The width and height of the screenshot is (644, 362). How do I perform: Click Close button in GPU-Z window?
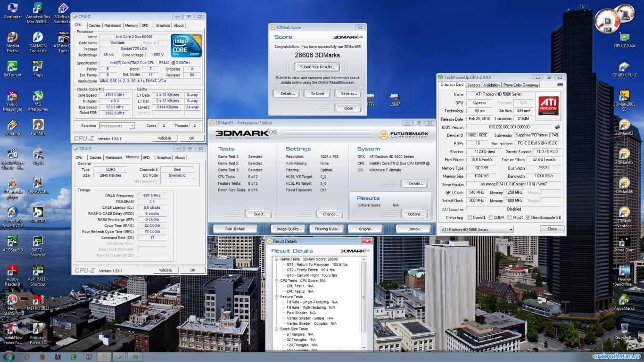[x=552, y=229]
